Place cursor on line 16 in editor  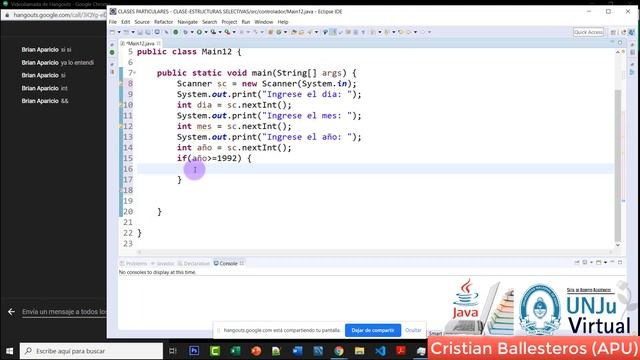(375, 169)
